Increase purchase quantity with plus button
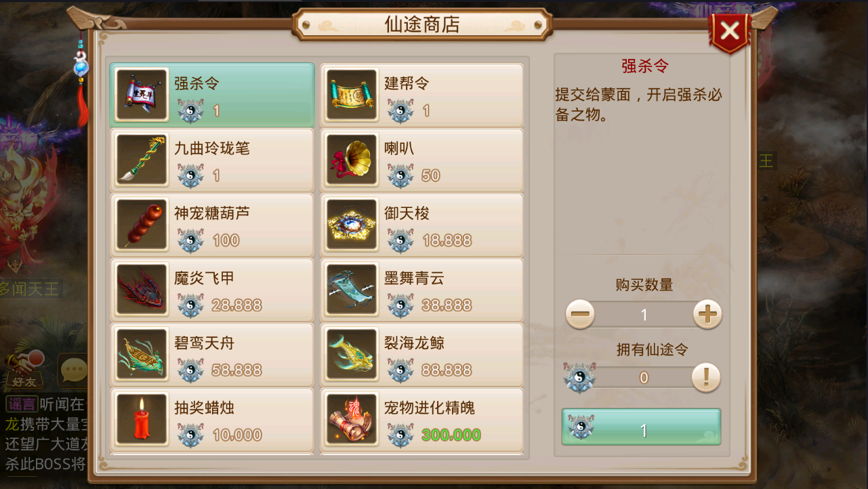 707,314
